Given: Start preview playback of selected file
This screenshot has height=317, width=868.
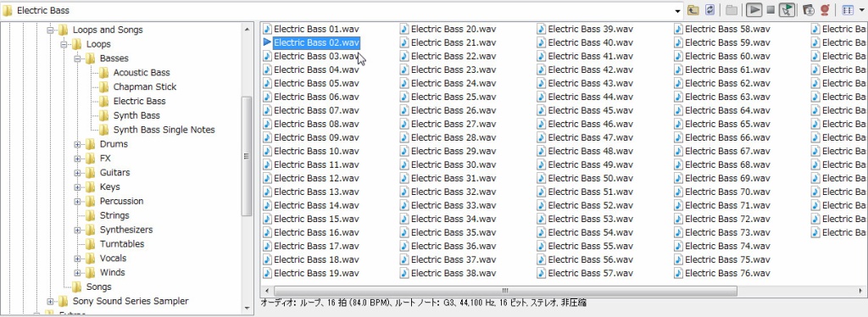Looking at the screenshot, I should coord(753,10).
